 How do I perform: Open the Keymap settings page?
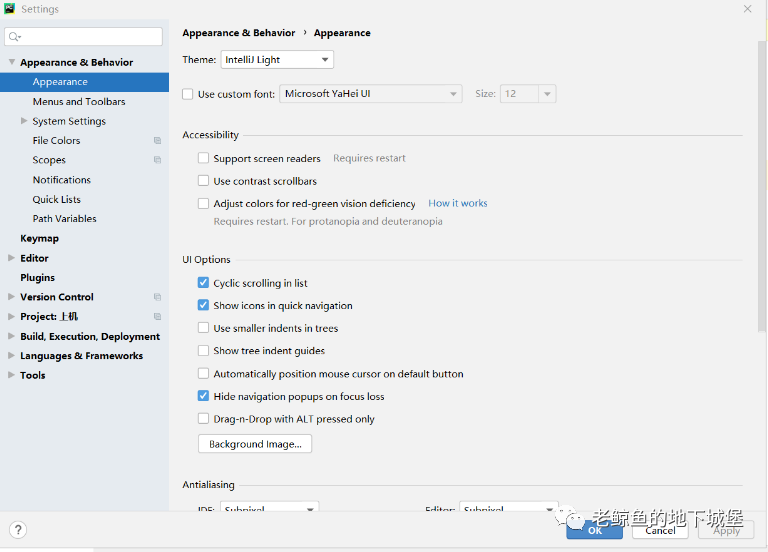click(40, 239)
